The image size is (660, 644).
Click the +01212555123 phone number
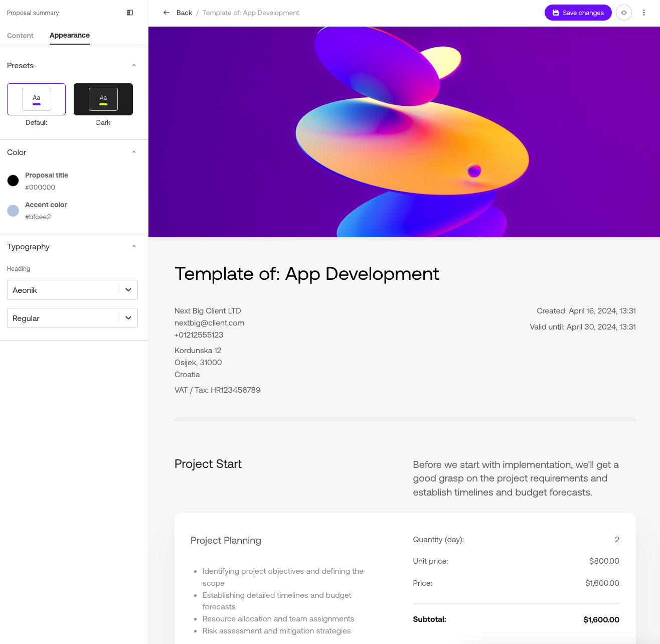(x=199, y=335)
